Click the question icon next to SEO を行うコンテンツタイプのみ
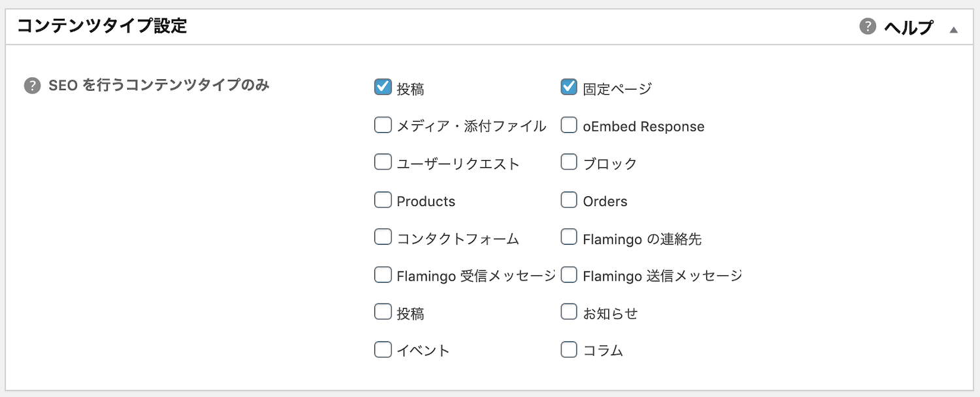The height and width of the screenshot is (397, 980). pos(32,86)
